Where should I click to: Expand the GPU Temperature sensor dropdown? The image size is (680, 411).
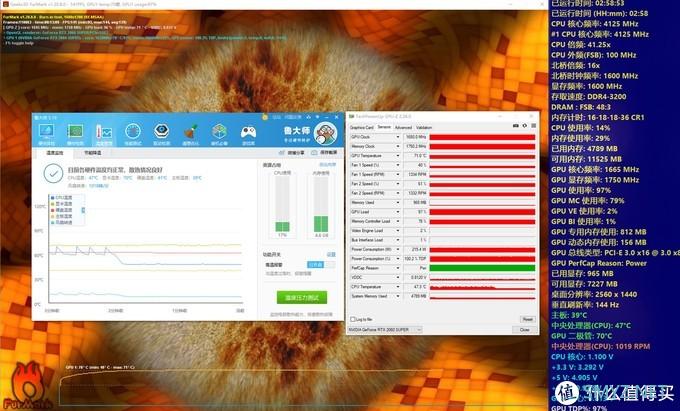pos(398,156)
